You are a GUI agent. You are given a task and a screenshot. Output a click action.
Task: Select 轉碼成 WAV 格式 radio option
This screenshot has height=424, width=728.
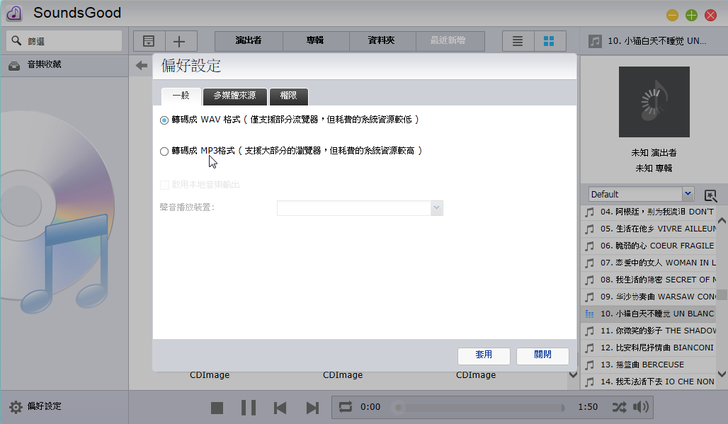tap(164, 120)
